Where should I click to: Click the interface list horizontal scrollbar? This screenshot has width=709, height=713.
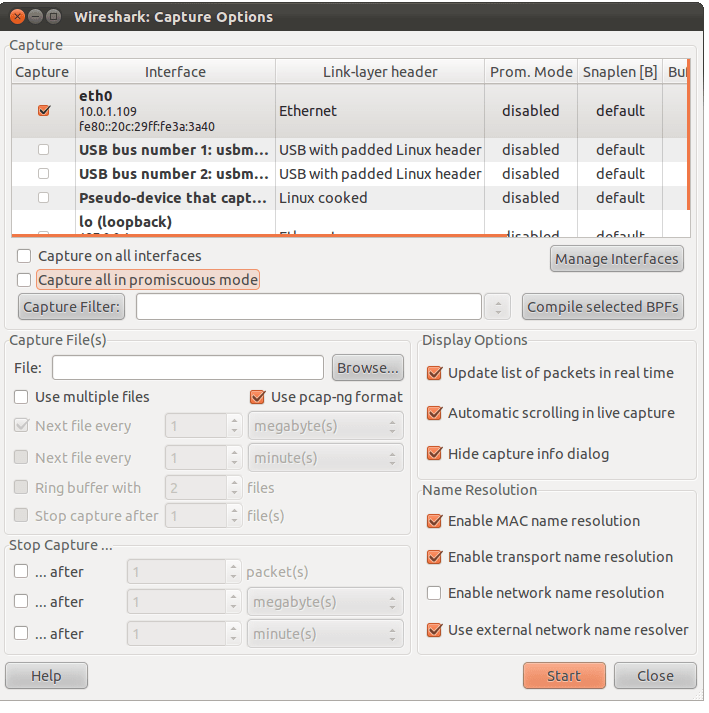(259, 236)
